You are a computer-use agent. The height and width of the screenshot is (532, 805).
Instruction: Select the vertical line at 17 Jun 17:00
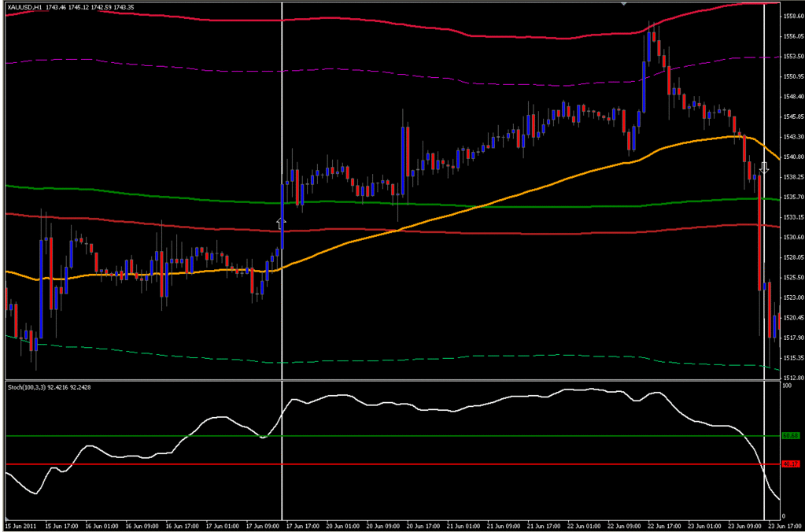pos(282,260)
